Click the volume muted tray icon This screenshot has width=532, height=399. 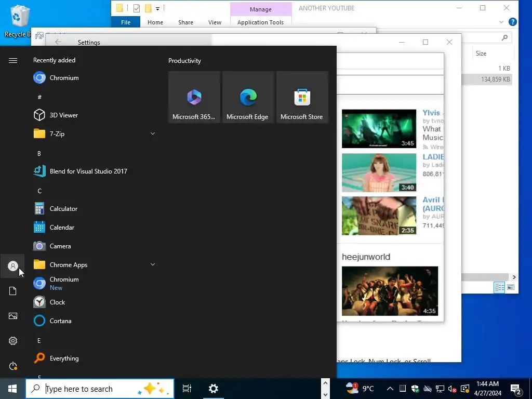(452, 389)
